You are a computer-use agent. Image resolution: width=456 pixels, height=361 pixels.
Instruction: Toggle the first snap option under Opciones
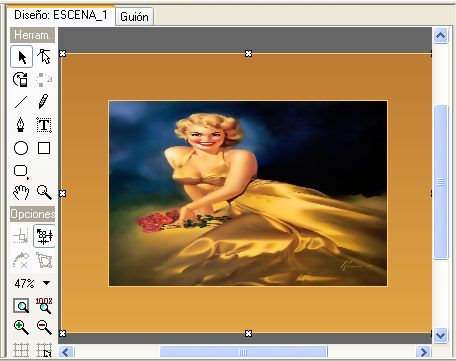(21, 236)
